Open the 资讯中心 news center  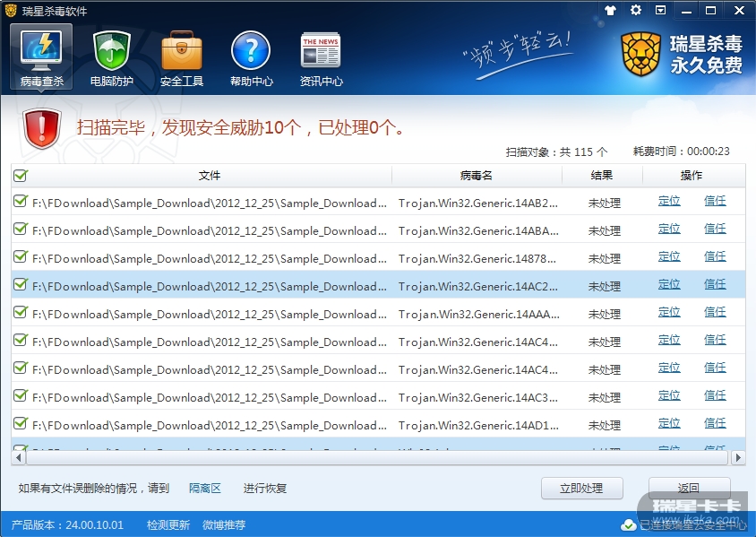point(321,58)
